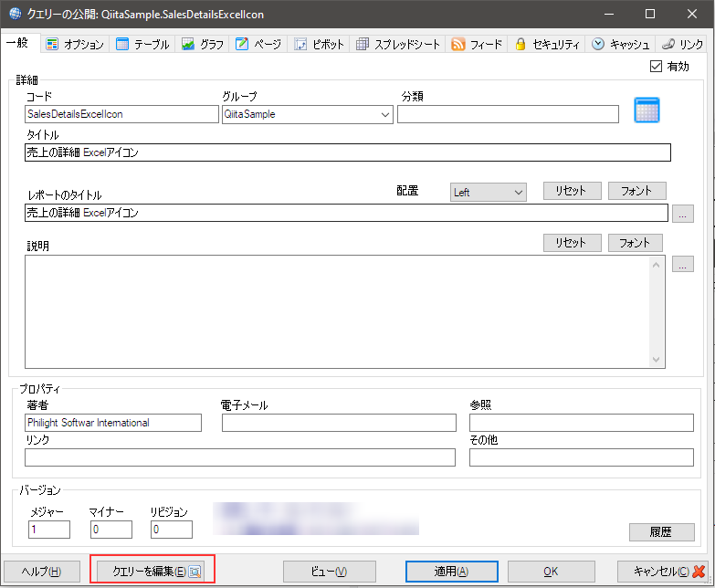
Task: Select the 一般 tab
Action: (18, 43)
